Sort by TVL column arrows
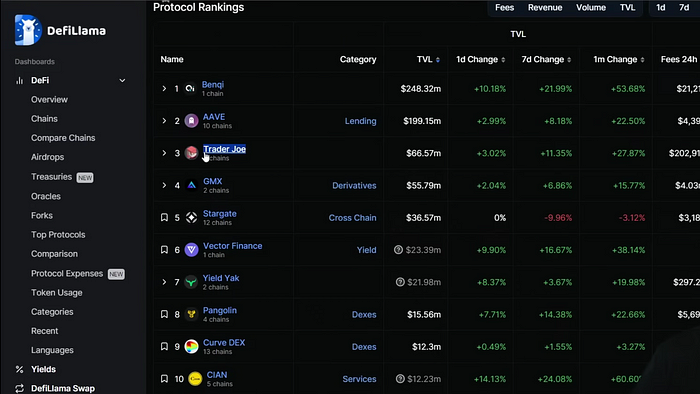The height and width of the screenshot is (394, 700). [x=438, y=60]
